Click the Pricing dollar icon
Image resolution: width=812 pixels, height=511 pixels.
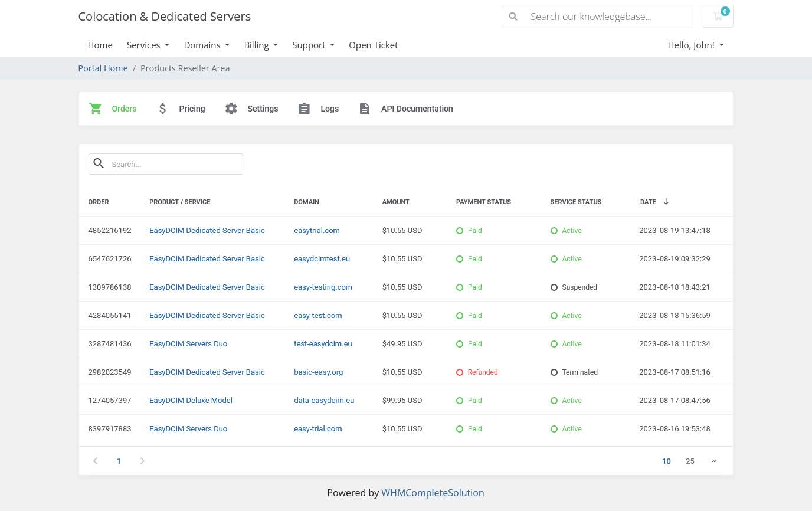click(163, 109)
